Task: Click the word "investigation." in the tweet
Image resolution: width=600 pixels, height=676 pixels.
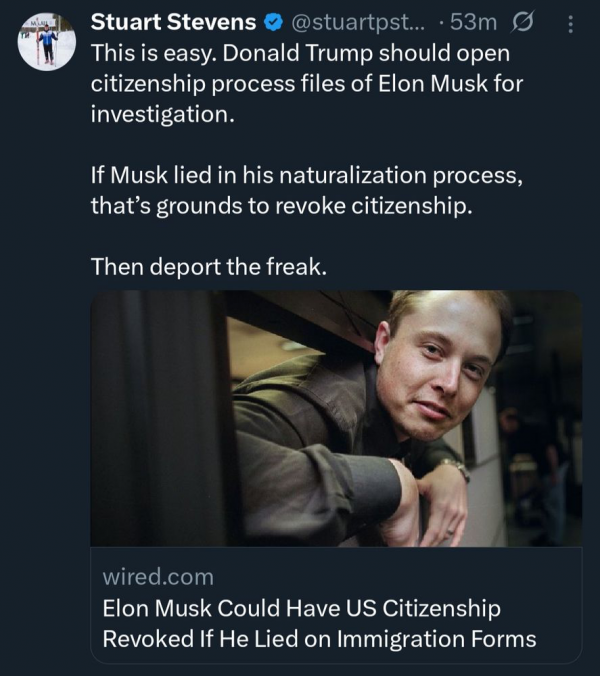Action: pos(162,113)
